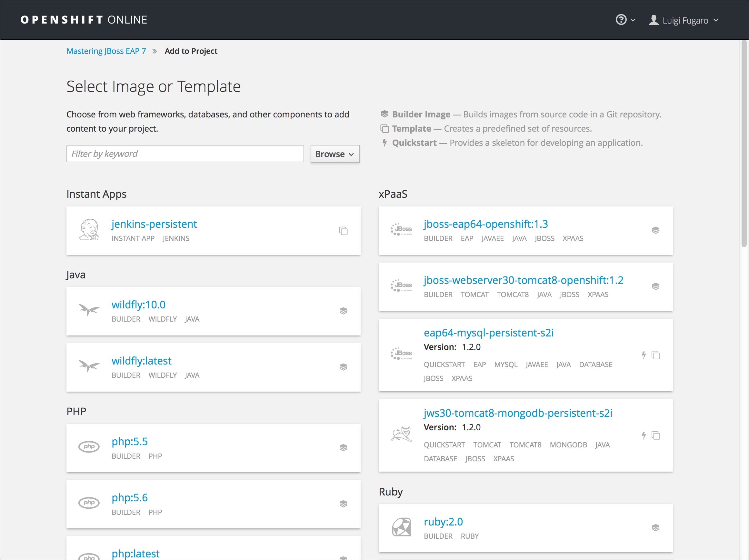Click builder icon on jboss-eap64-openshift:1.3 card
This screenshot has height=560, width=749.
[656, 231]
